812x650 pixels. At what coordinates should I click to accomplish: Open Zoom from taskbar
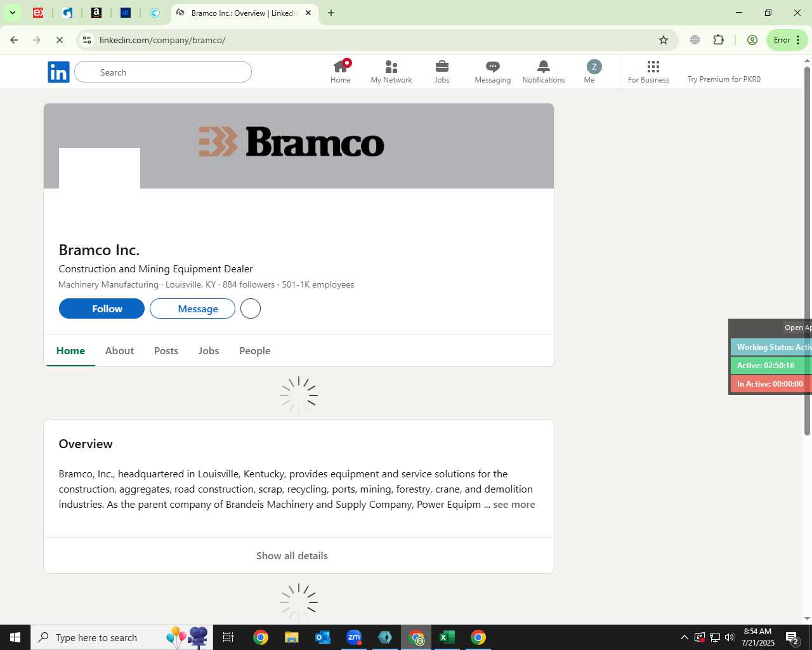coord(354,637)
